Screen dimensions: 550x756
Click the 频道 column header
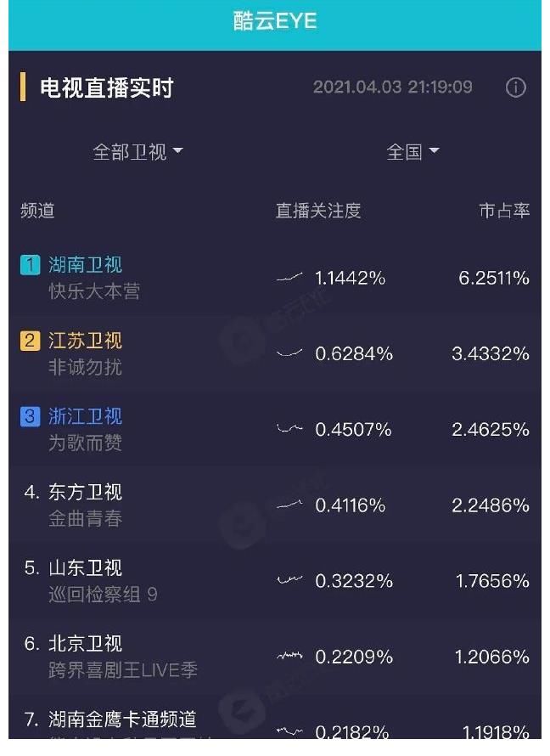(x=37, y=211)
